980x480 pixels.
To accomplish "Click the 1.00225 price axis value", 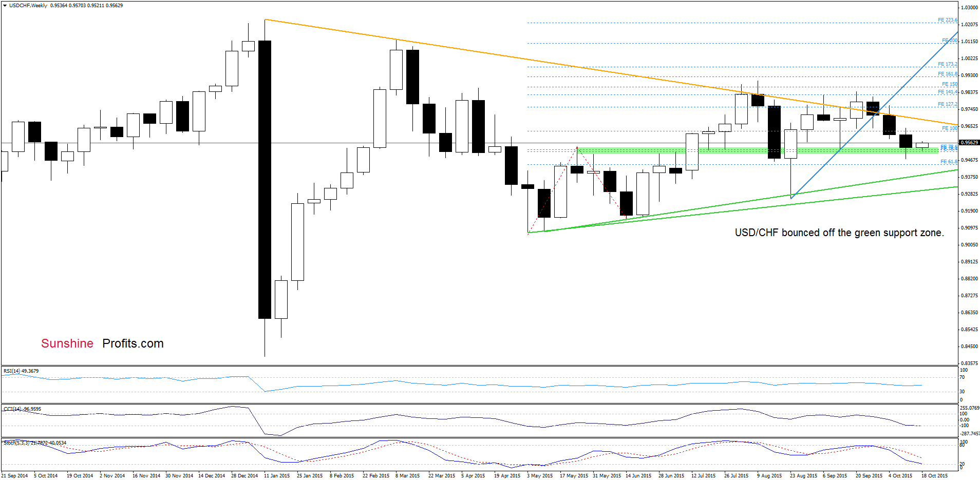I will point(969,59).
